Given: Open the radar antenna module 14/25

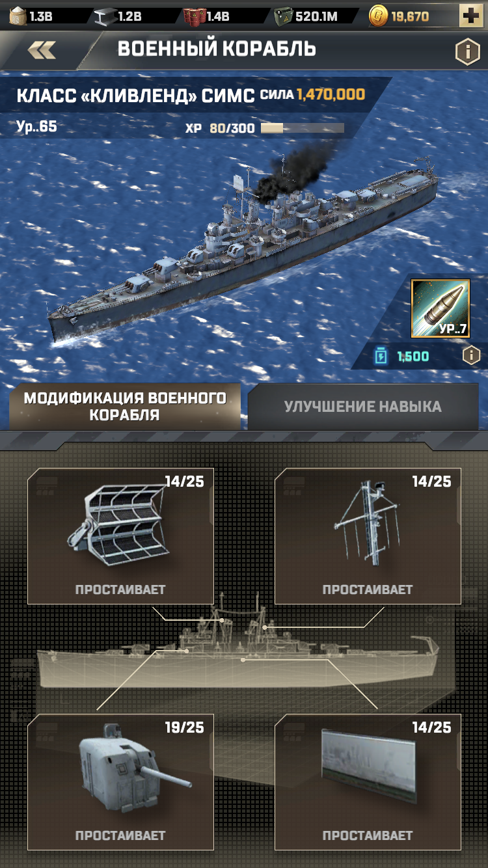Looking at the screenshot, I should click(120, 536).
